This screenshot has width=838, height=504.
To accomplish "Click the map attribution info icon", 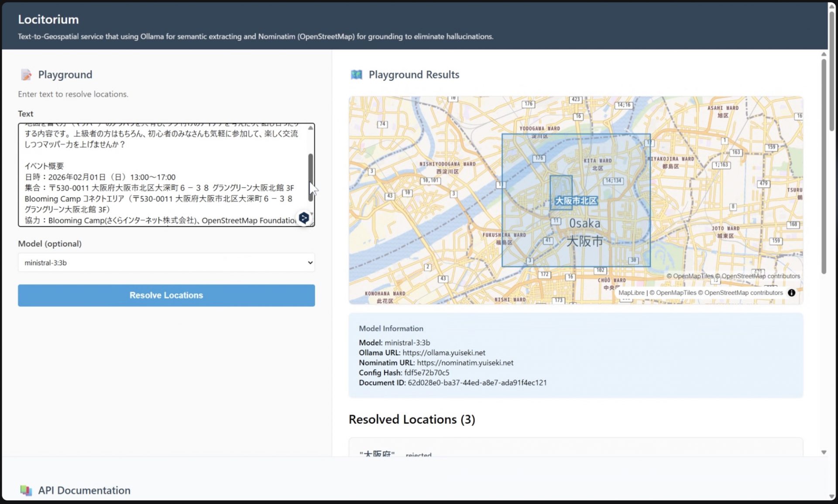I will click(791, 293).
